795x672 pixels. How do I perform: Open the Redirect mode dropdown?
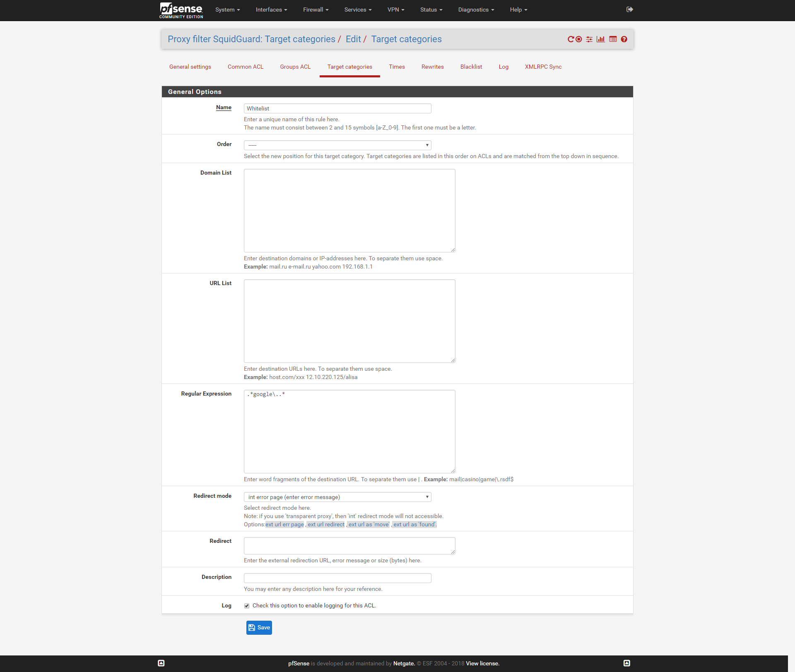337,497
